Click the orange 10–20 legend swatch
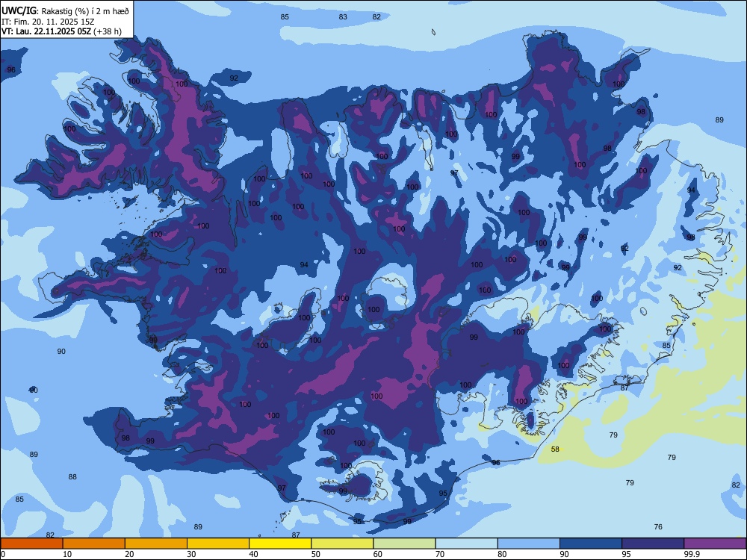 94,544
